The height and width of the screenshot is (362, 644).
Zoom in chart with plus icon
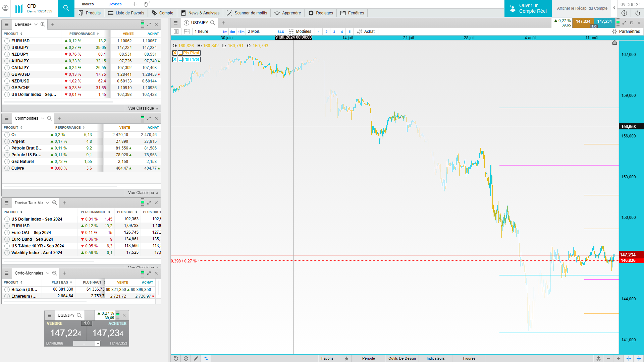[x=619, y=358]
